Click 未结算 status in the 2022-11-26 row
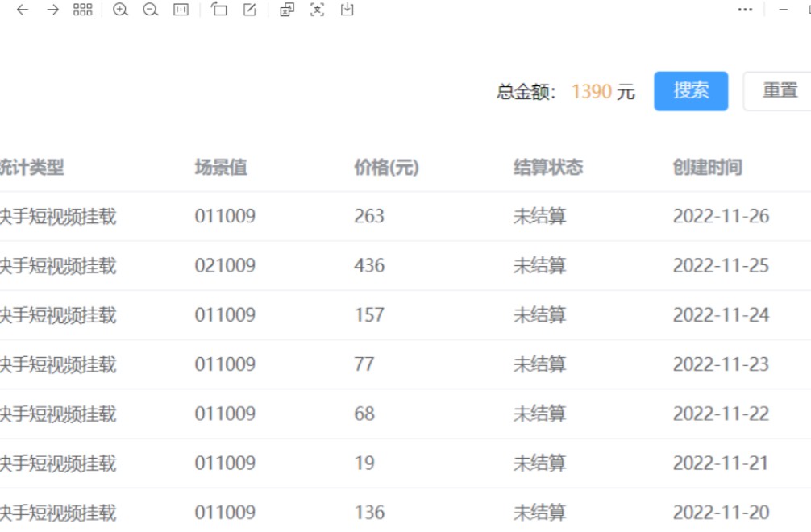The image size is (811, 532). (x=539, y=216)
